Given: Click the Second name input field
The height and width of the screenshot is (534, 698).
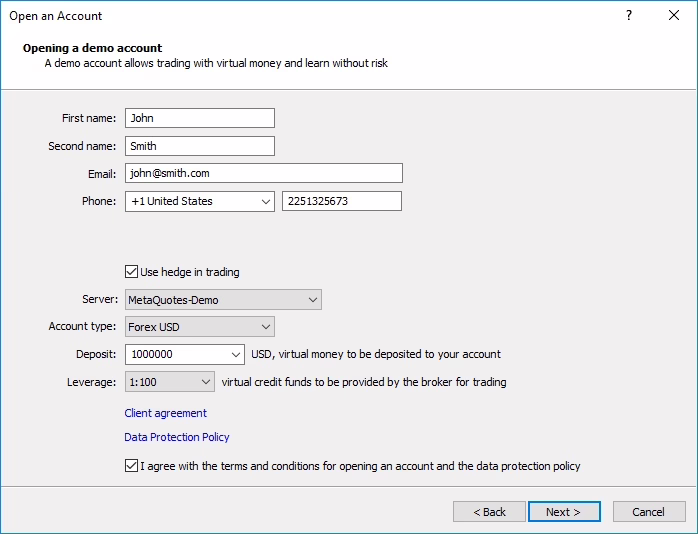Looking at the screenshot, I should tap(199, 146).
